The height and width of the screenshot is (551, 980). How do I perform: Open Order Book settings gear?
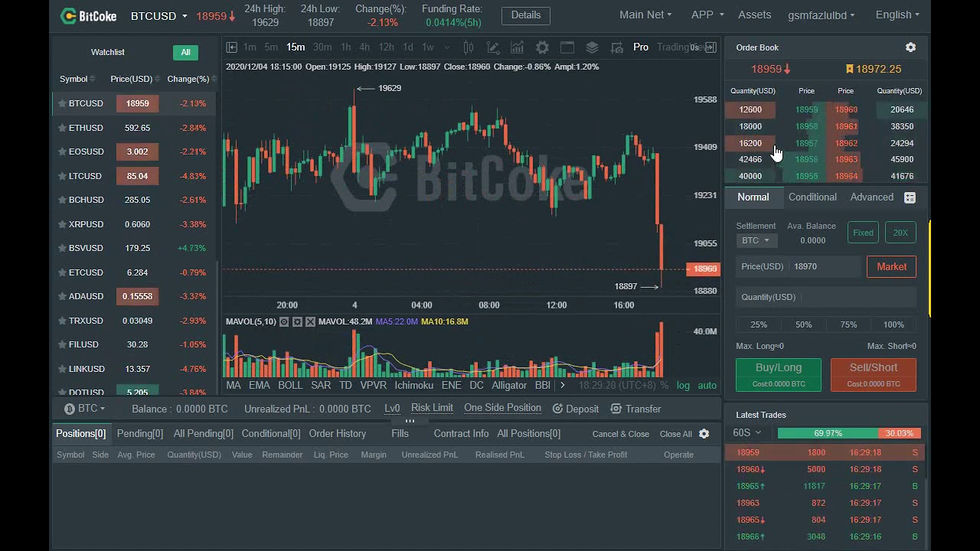tap(910, 47)
